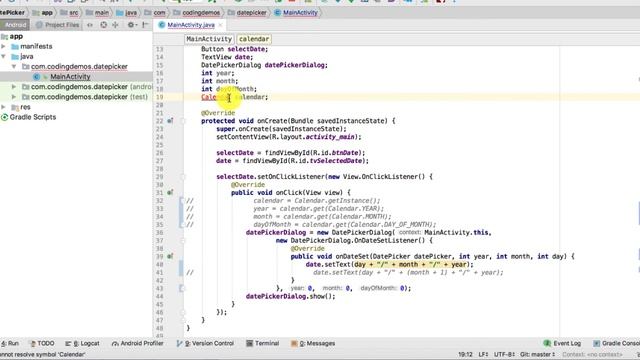Expand the com.codingdemos.datepicker (androidTest) package

14,87
